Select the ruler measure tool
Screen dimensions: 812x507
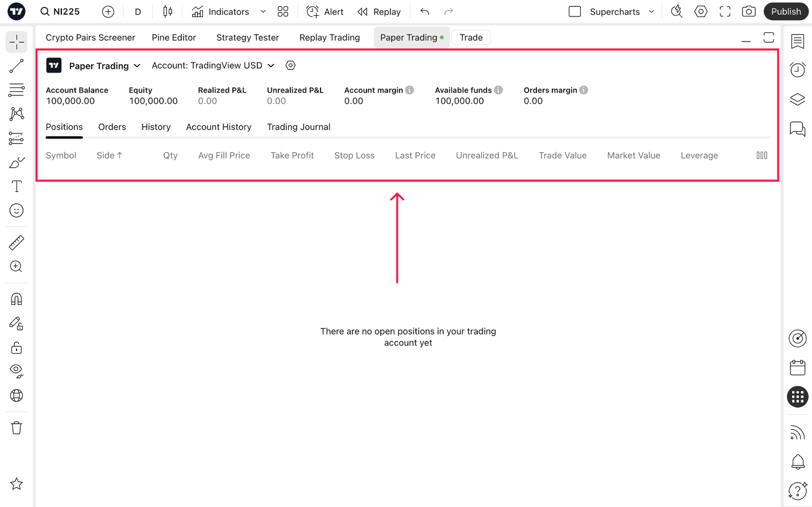pyautogui.click(x=16, y=243)
